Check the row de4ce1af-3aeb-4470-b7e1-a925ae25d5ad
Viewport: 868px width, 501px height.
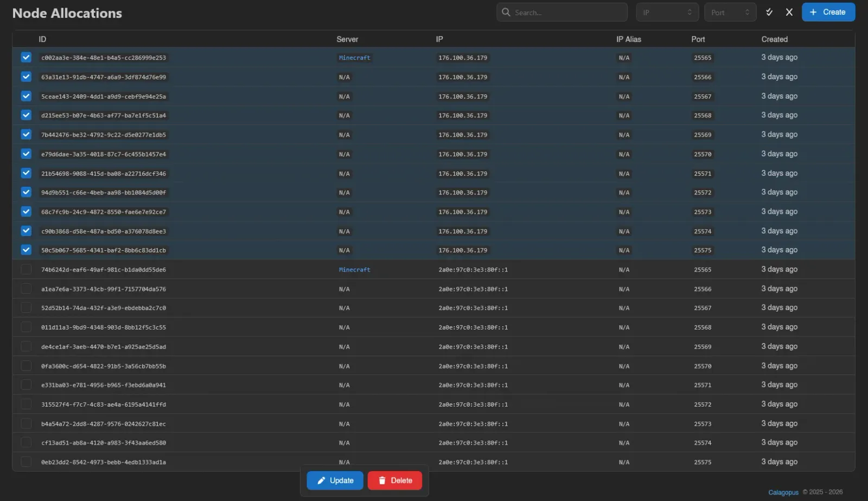pos(26,346)
